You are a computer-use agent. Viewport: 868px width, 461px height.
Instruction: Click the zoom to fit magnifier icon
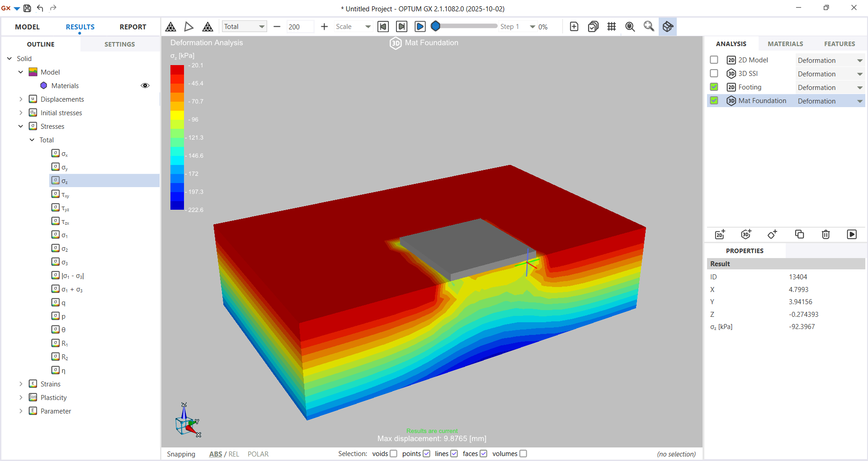(630, 27)
